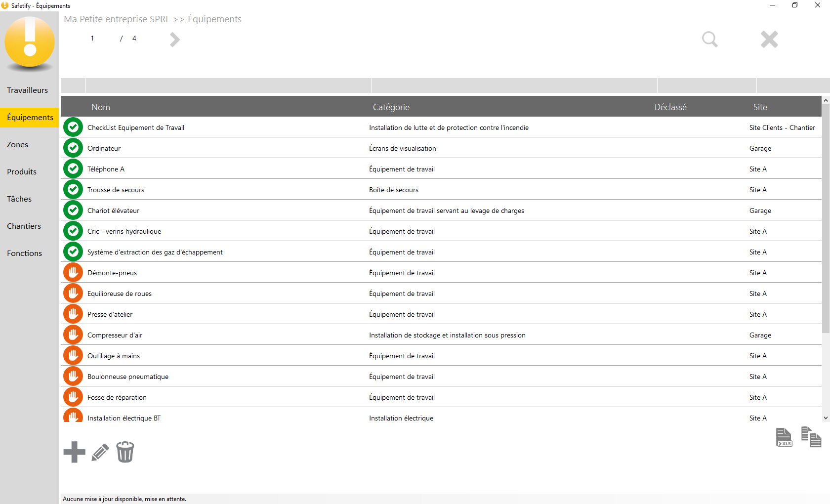Select the Fosse de réparation row name

pos(117,398)
